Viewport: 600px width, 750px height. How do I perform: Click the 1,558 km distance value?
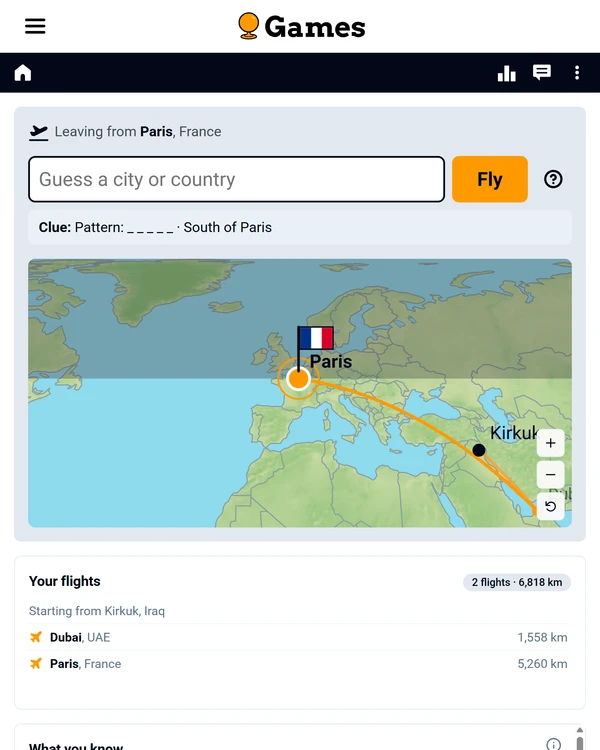coord(542,637)
